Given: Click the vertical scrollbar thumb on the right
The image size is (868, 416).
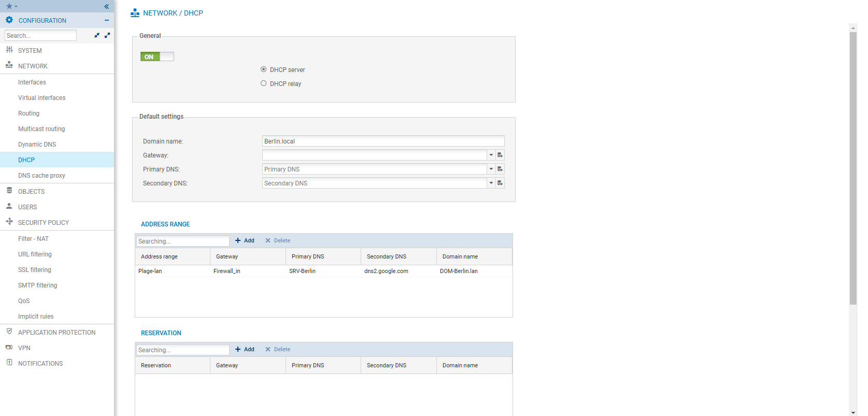Looking at the screenshot, I should (x=853, y=166).
